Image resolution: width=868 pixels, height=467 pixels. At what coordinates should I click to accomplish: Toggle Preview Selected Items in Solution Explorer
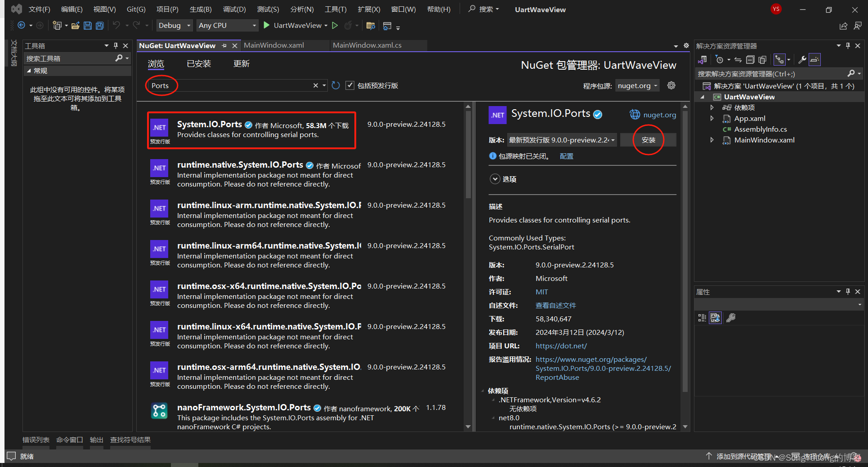(815, 60)
